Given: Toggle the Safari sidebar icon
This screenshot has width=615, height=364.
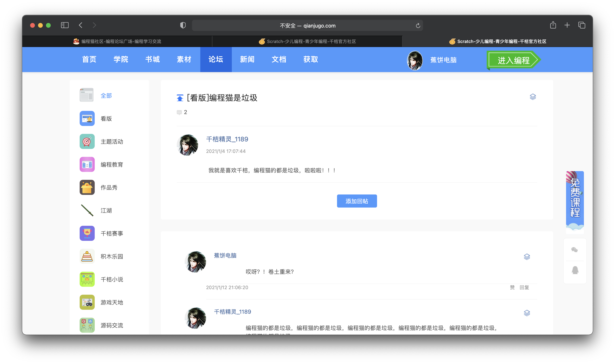Looking at the screenshot, I should tap(65, 25).
